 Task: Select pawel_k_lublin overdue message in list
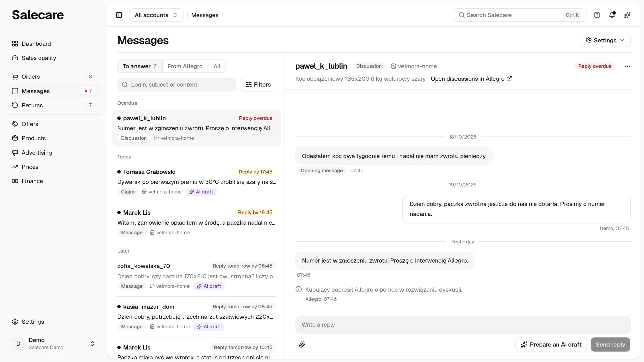click(x=197, y=128)
